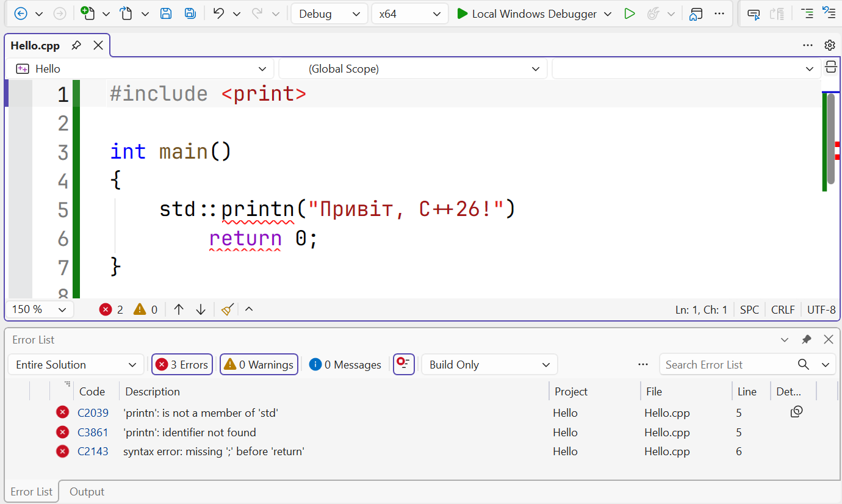Open the dropdown arrow next to Local Windows Debugger
The width and height of the screenshot is (842, 504).
click(x=607, y=14)
